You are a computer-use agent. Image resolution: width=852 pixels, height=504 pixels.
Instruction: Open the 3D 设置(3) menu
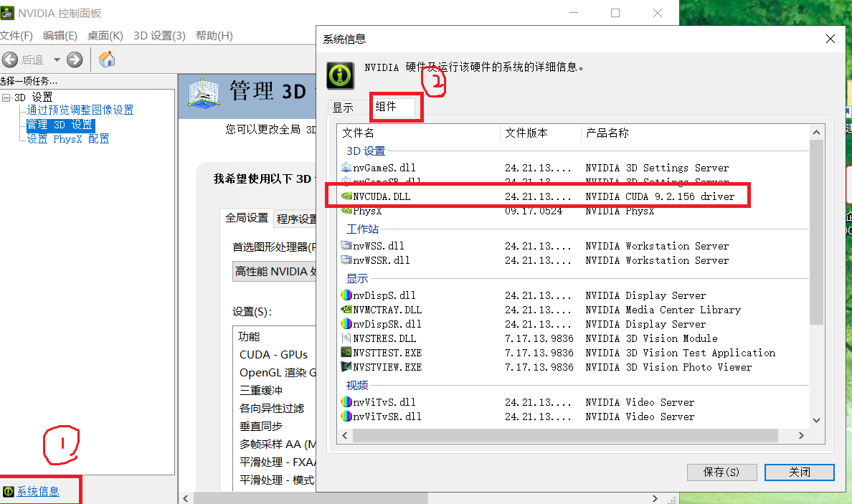pos(159,36)
